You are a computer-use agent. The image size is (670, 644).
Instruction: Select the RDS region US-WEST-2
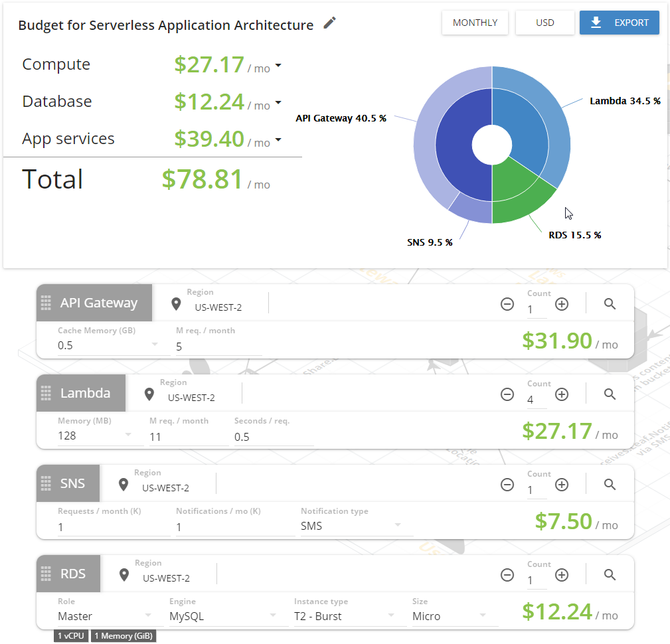coord(166,578)
